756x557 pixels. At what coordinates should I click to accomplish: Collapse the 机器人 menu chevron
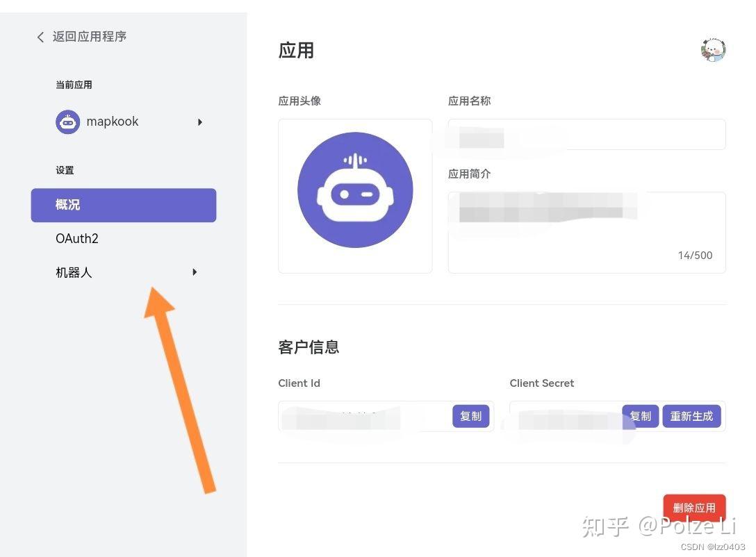coord(195,272)
